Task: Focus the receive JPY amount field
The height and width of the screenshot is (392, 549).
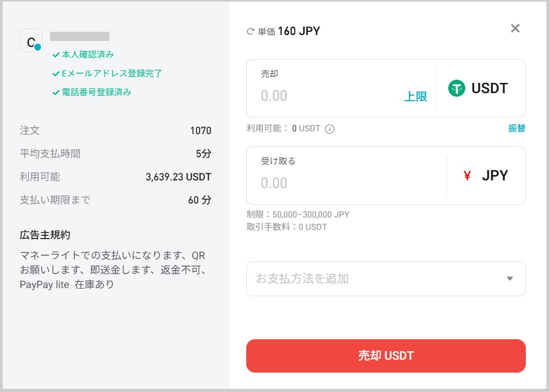Action: tap(345, 183)
